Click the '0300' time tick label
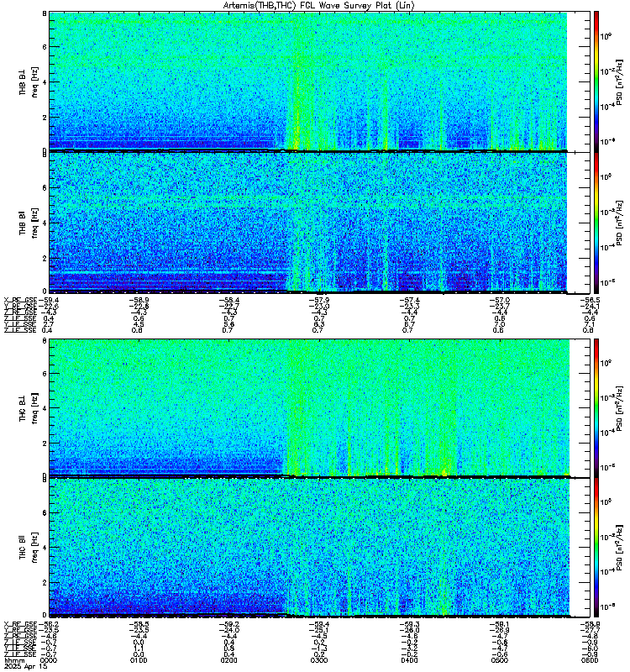The width and height of the screenshot is (630, 672). click(319, 660)
